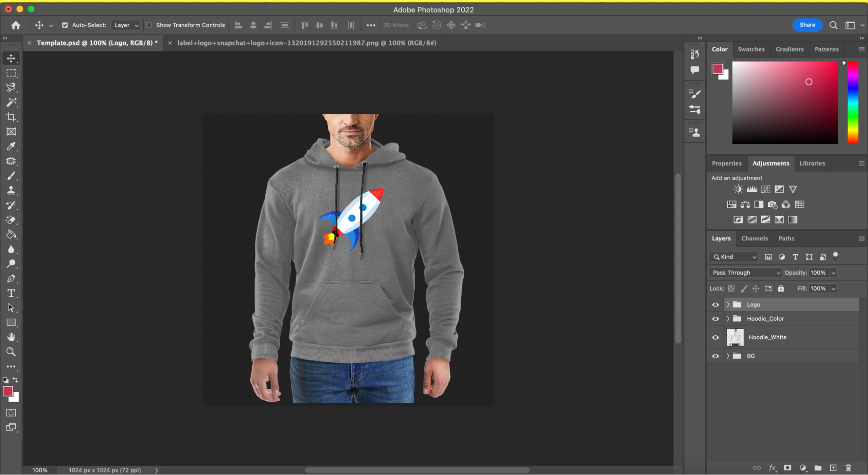The height and width of the screenshot is (475, 868).
Task: Click the Brightness/Contrast adjustment icon
Action: pos(738,189)
